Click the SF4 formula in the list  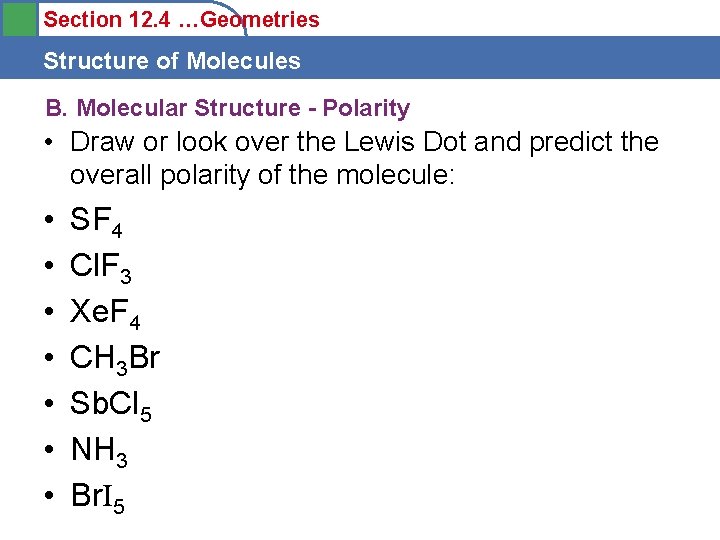[x=96, y=221]
